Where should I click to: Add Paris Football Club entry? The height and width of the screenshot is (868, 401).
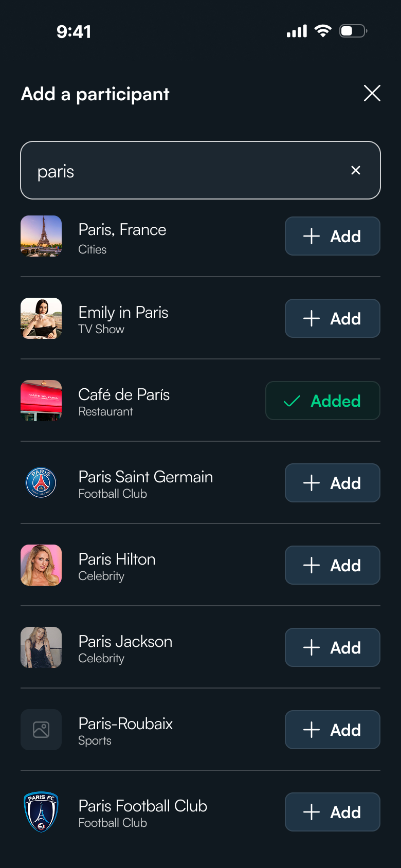(332, 812)
